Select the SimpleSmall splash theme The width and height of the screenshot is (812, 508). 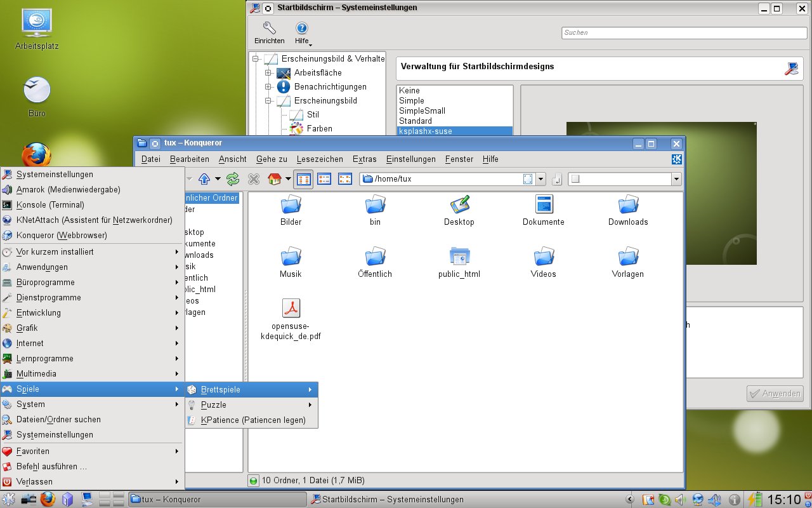pos(454,110)
